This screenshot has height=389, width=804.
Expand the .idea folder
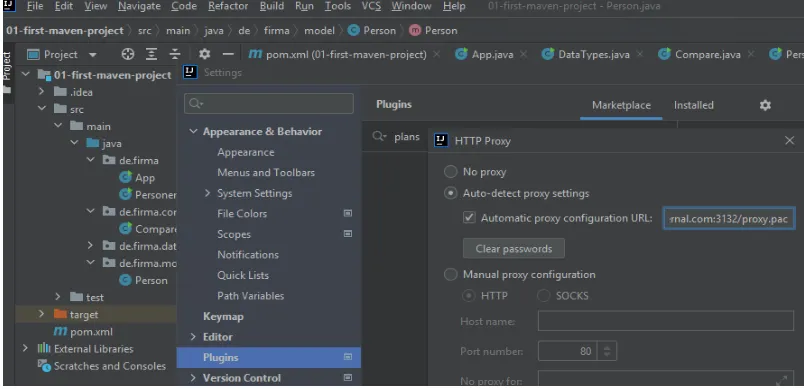(x=42, y=92)
